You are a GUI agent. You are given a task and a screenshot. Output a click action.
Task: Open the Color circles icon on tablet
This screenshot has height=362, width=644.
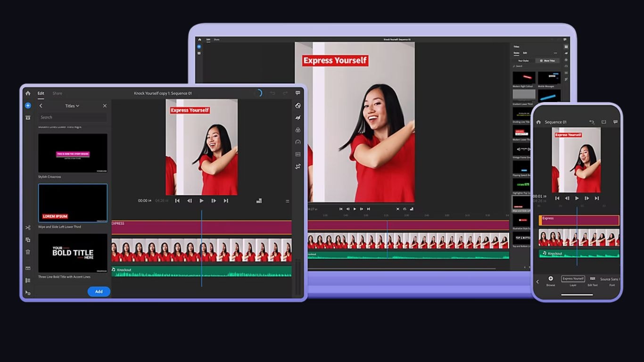(298, 130)
